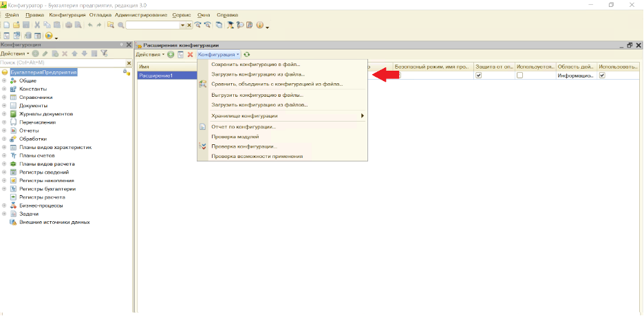Image resolution: width=644 pixels, height=316 pixels.
Task: Select the БухгалтерияПредприятия root node
Action: [44, 73]
